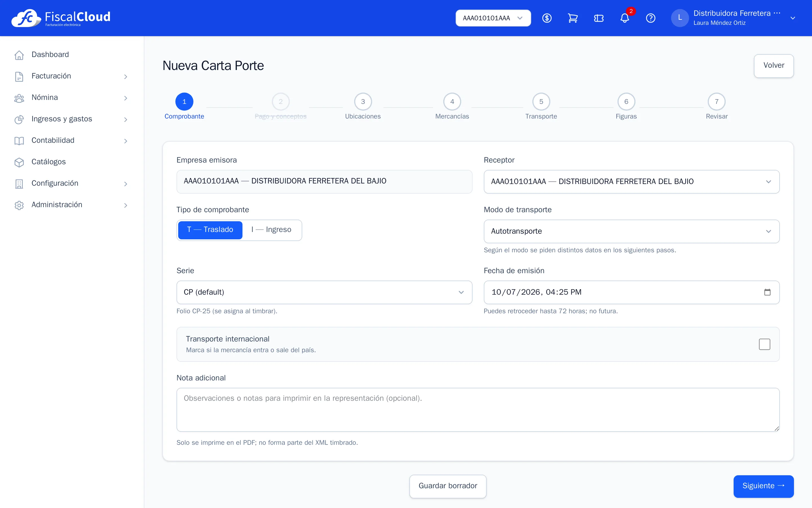Open the AAA010101AAA RFC selector
This screenshot has height=508, width=812.
493,18
